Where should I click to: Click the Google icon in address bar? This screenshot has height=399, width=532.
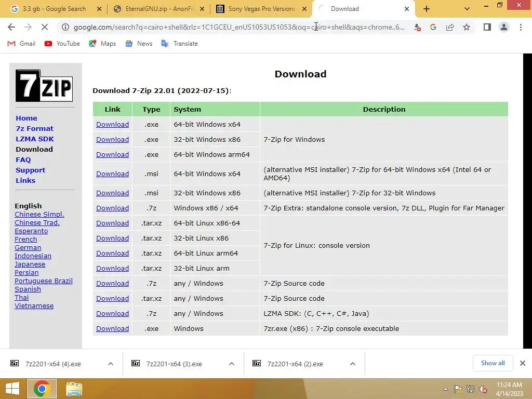pyautogui.click(x=433, y=27)
